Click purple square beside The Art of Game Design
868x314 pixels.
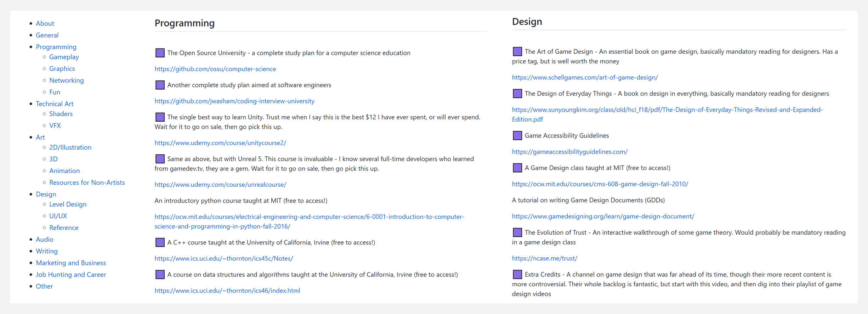517,52
